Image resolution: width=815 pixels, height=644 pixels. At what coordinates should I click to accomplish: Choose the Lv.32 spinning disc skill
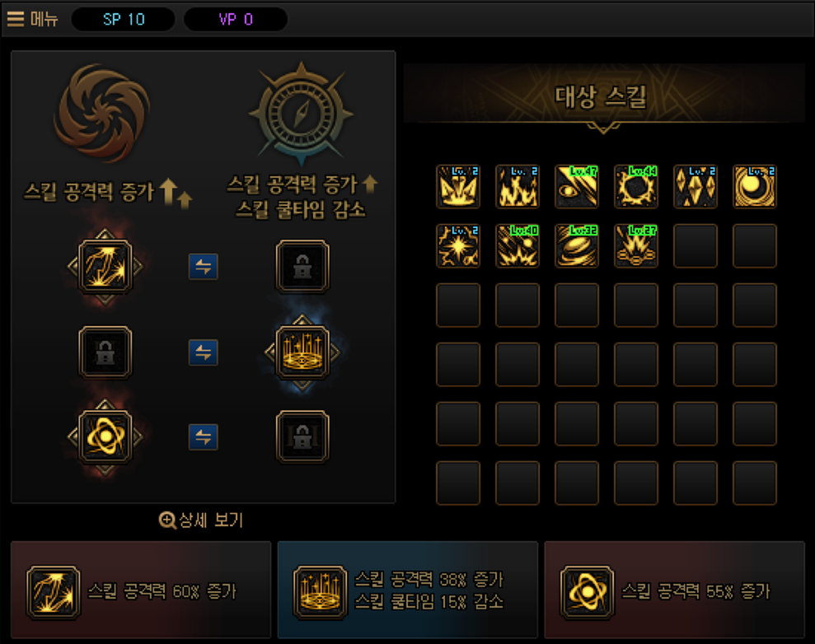576,245
